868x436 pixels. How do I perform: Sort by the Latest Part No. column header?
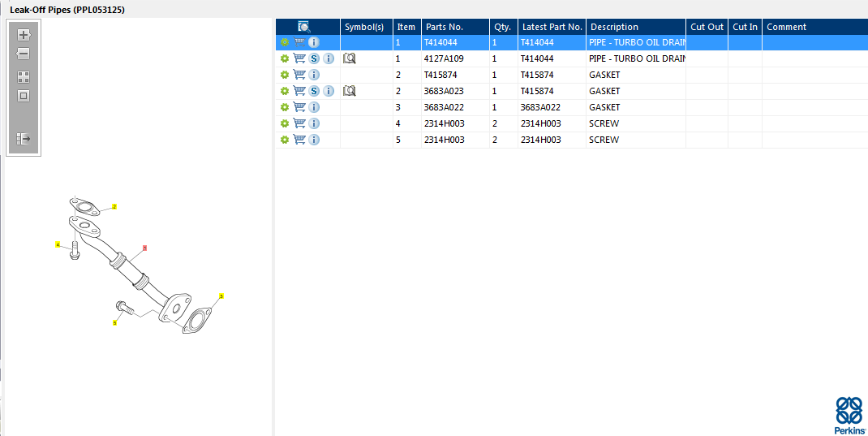click(x=552, y=27)
